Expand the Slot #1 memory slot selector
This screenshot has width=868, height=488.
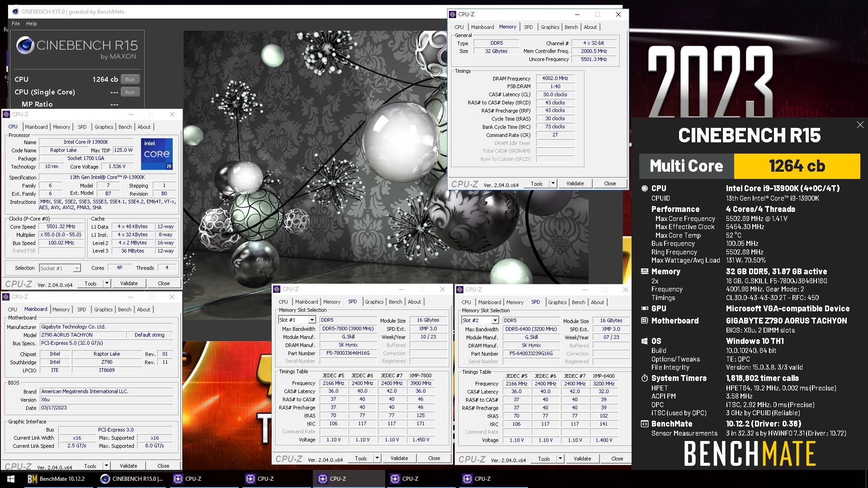pyautogui.click(x=312, y=320)
